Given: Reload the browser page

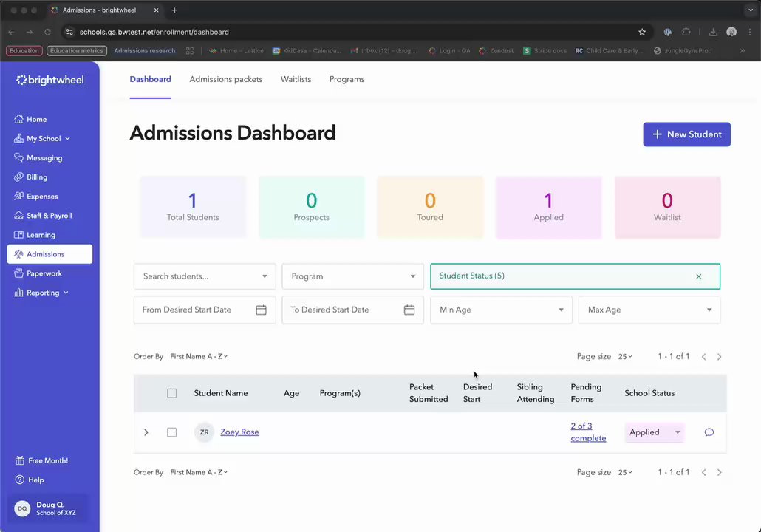Looking at the screenshot, I should [47, 32].
